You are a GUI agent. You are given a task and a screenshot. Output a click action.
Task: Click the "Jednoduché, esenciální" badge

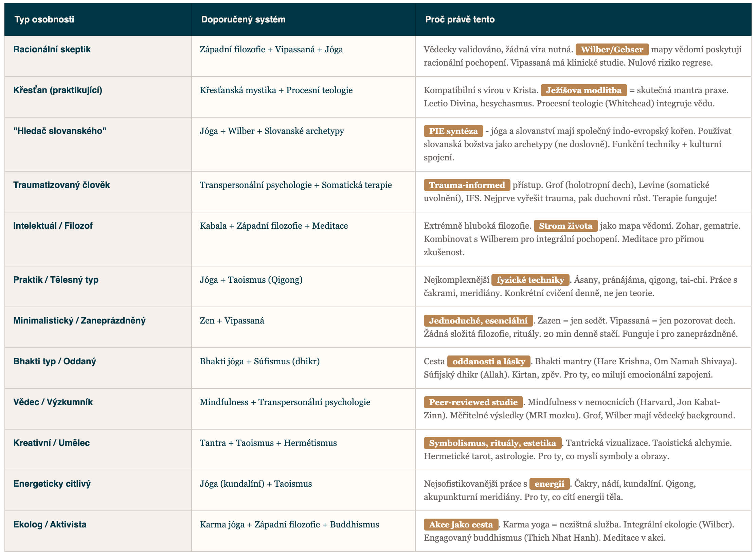point(478,321)
